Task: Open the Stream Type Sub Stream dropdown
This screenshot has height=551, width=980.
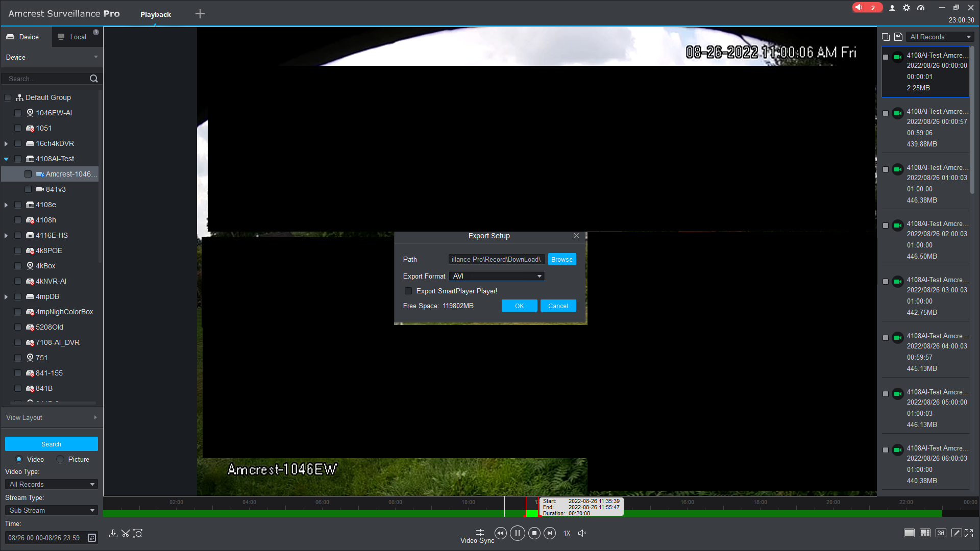Action: (51, 510)
